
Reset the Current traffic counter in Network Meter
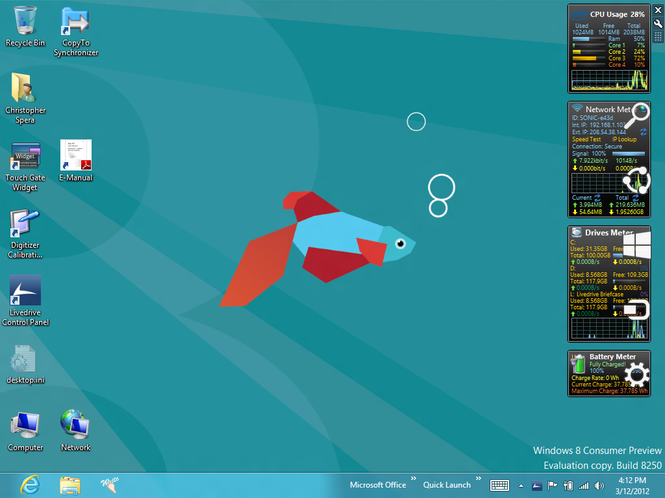[x=598, y=198]
